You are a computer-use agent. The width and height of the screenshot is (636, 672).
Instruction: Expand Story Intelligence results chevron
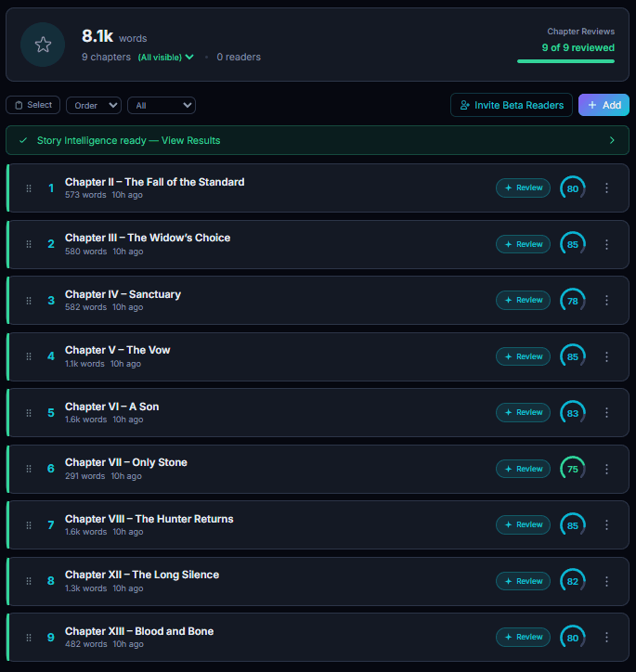click(612, 140)
